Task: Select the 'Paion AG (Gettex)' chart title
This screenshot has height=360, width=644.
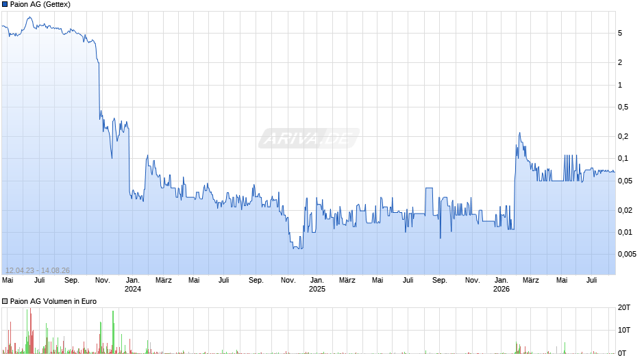Action: [x=40, y=5]
